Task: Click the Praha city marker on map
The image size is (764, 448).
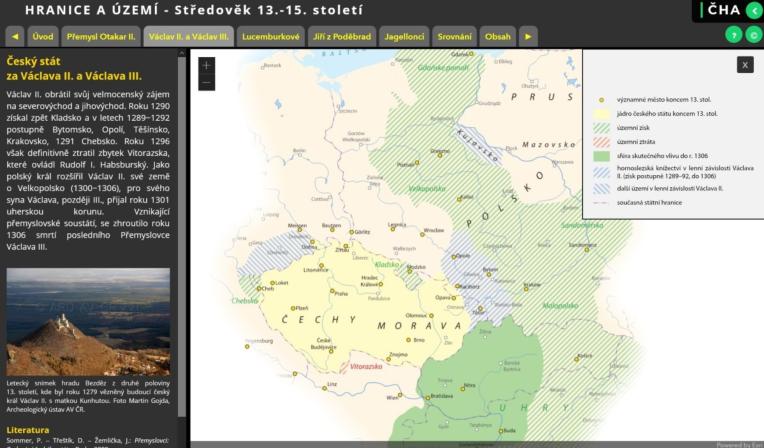Action: (x=332, y=291)
